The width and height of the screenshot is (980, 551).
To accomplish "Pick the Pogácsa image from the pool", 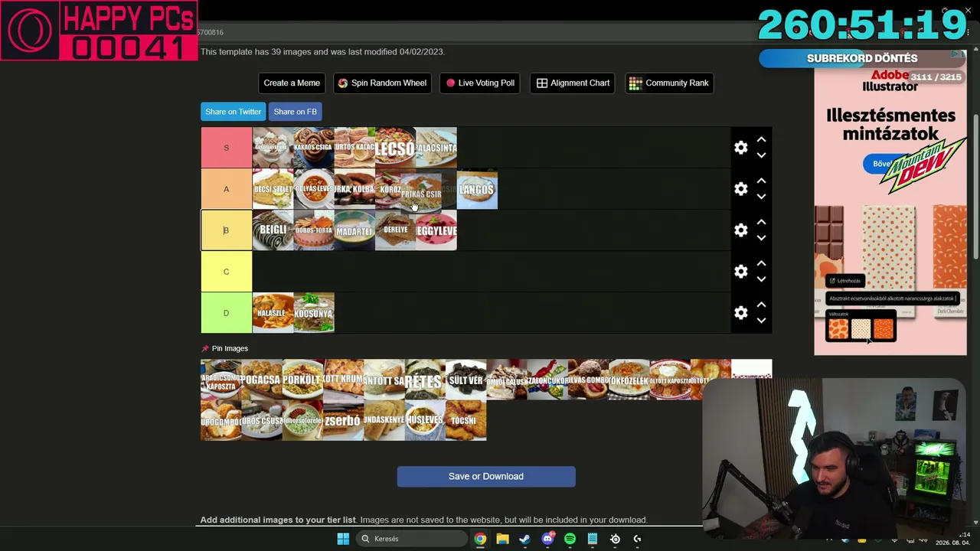I will coord(262,380).
